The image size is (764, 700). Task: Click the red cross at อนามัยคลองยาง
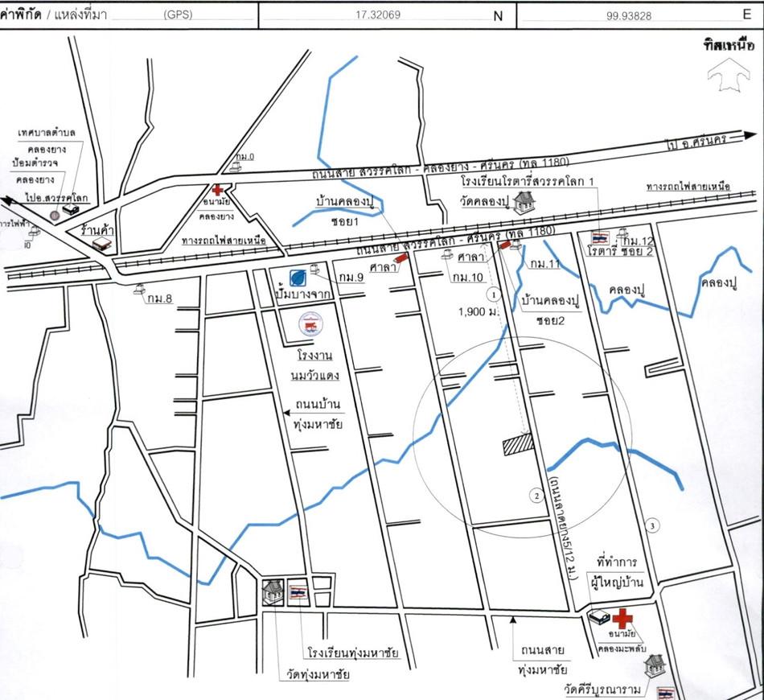coord(217,187)
